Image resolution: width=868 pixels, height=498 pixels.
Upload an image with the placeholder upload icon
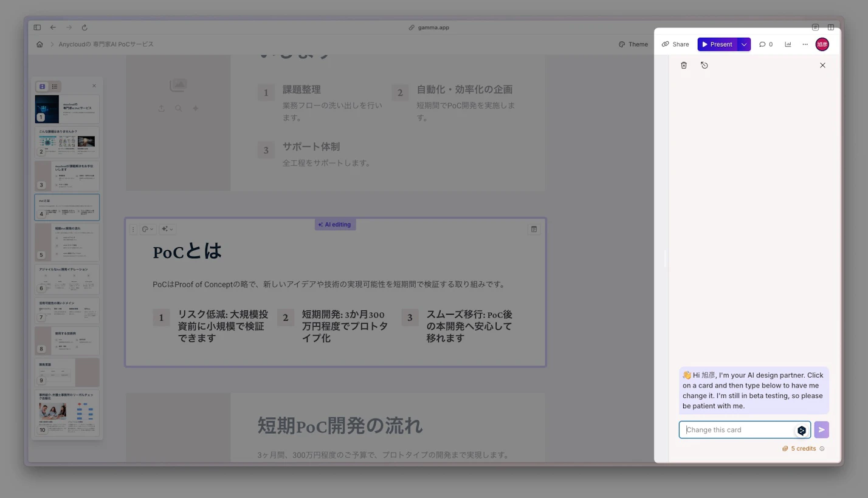coord(161,108)
